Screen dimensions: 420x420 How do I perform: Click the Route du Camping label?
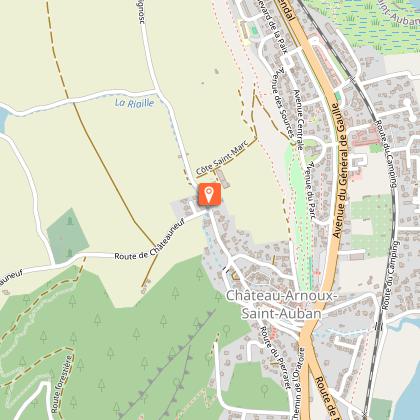390,275
